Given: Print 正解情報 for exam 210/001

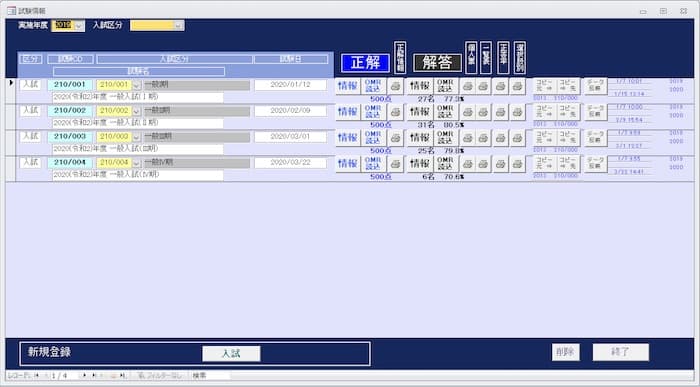Looking at the screenshot, I should (395, 87).
